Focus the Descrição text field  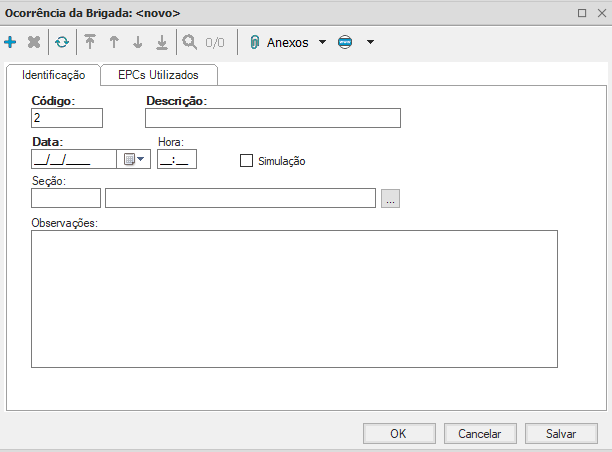pyautogui.click(x=272, y=118)
